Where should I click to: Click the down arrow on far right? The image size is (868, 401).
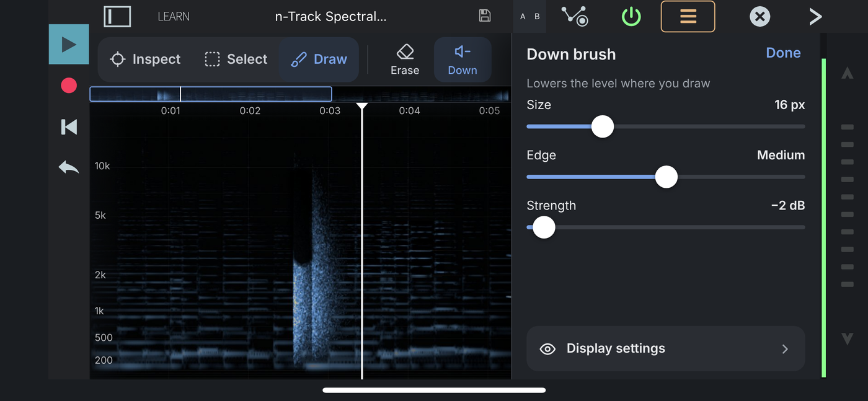[847, 339]
